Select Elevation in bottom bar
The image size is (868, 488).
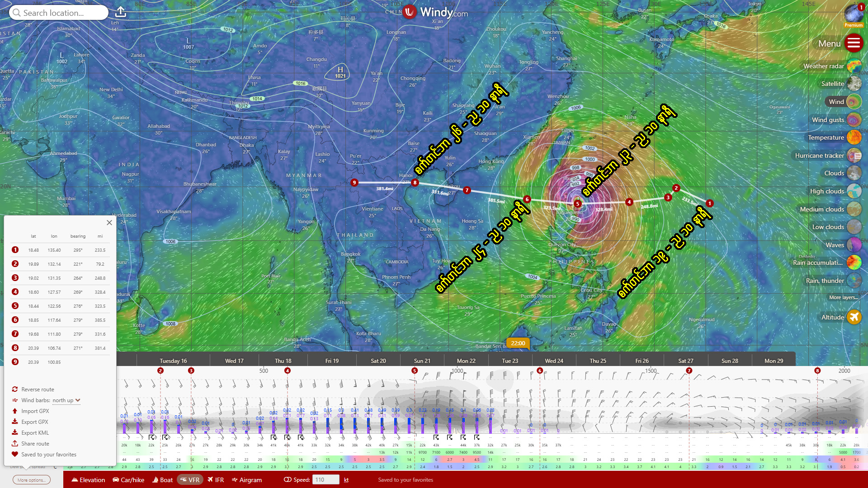point(88,480)
